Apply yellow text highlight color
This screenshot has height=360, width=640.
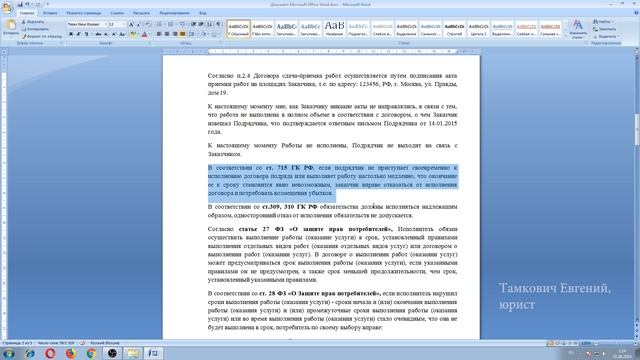[x=133, y=34]
